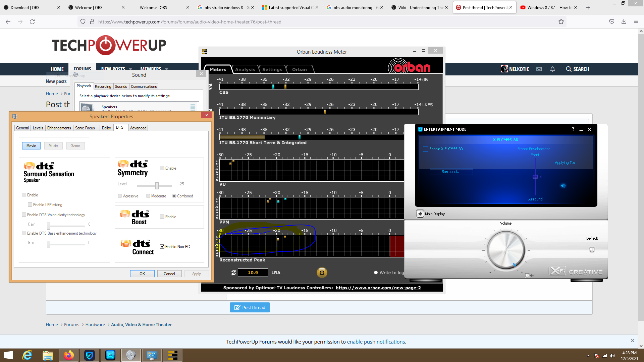Uncheck Enable Neo:PC checkbox
Screen dimensions: 644x362
pyautogui.click(x=162, y=247)
